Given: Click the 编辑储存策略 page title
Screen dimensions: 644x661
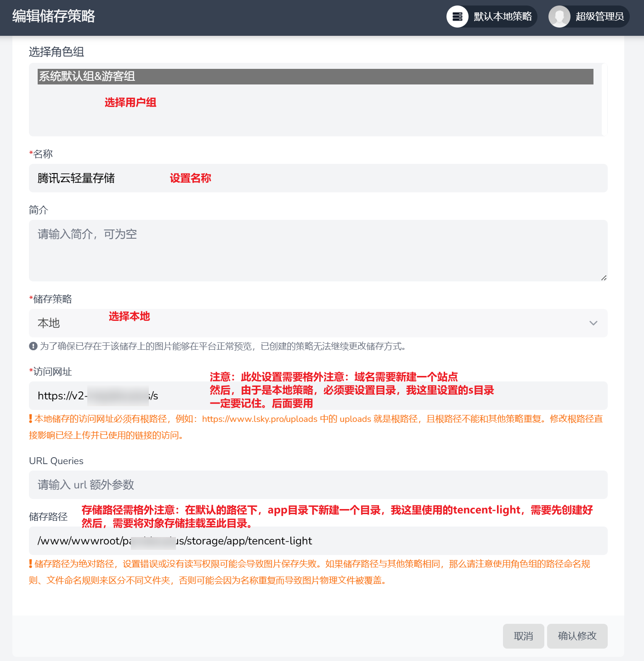Looking at the screenshot, I should 54,17.
